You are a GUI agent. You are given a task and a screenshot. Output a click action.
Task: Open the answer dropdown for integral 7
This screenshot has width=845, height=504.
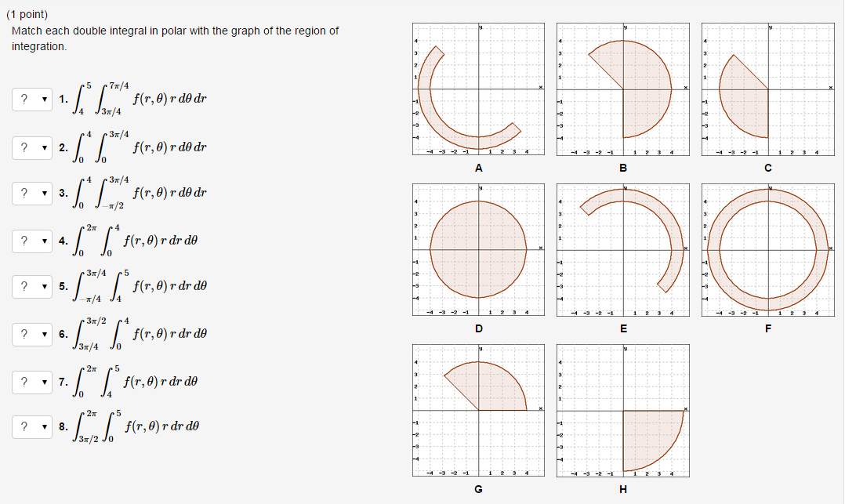click(31, 383)
